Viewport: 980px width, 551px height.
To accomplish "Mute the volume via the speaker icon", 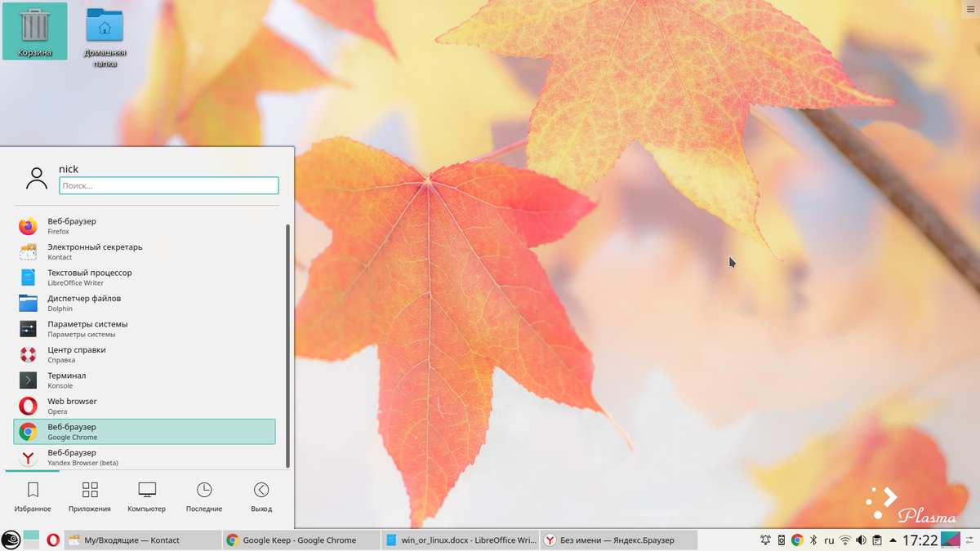I will pyautogui.click(x=861, y=540).
